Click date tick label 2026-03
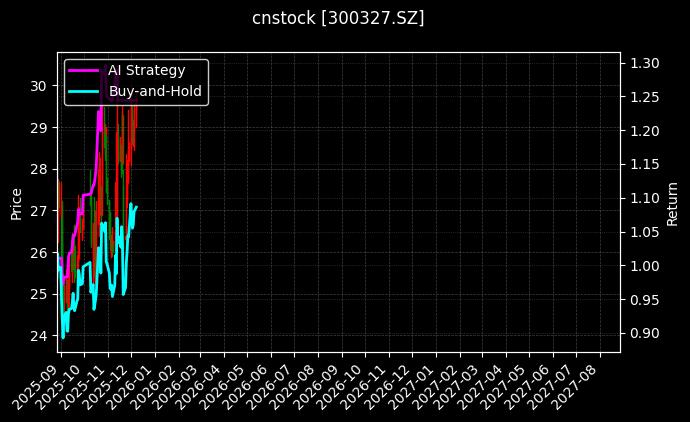This screenshot has width=690, height=422. click(176, 386)
